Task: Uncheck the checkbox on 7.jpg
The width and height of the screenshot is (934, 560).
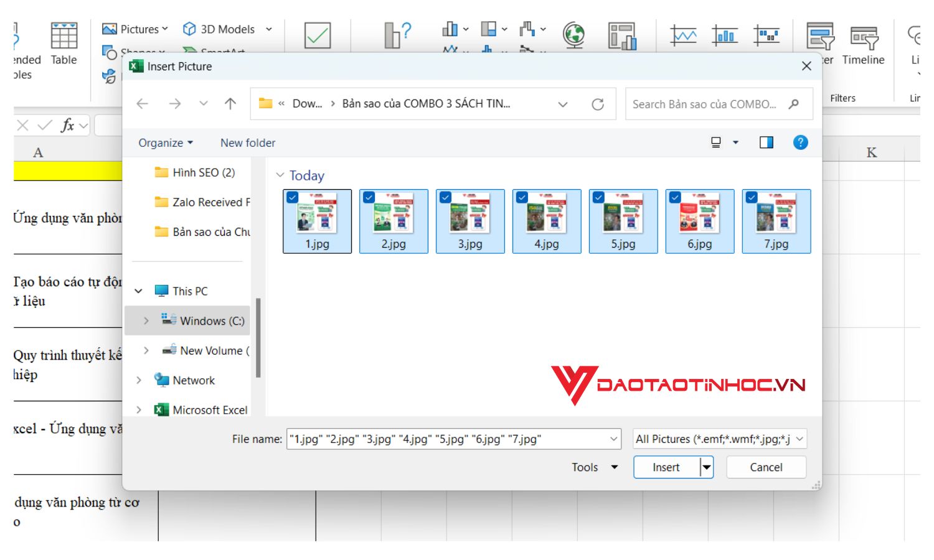Action: (x=752, y=197)
